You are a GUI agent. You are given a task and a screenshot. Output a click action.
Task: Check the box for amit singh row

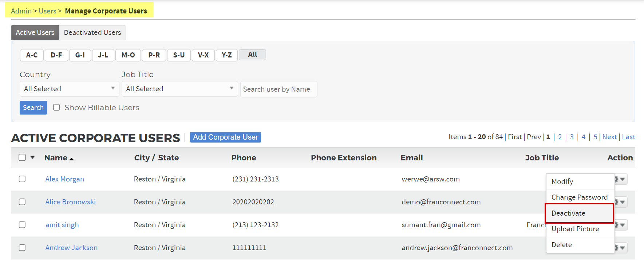click(x=22, y=225)
